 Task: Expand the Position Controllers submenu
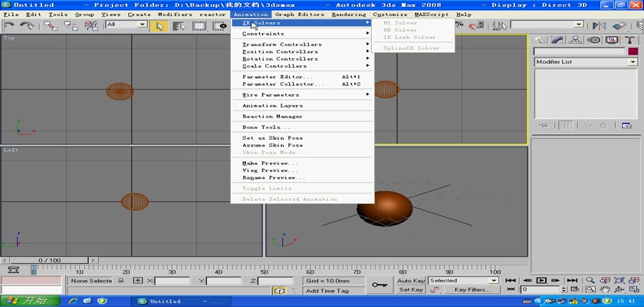click(x=303, y=51)
